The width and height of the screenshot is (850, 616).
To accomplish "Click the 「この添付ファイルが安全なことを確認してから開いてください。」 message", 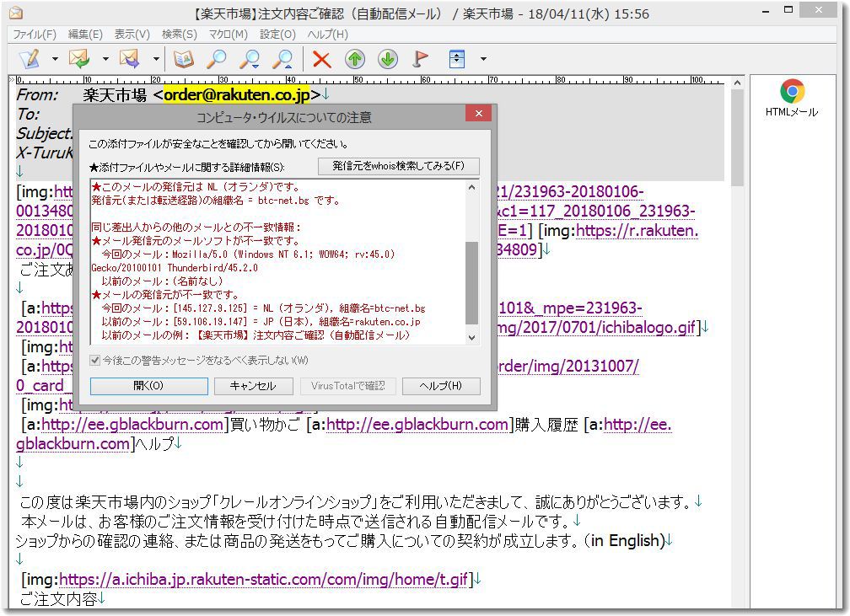I will [218, 144].
